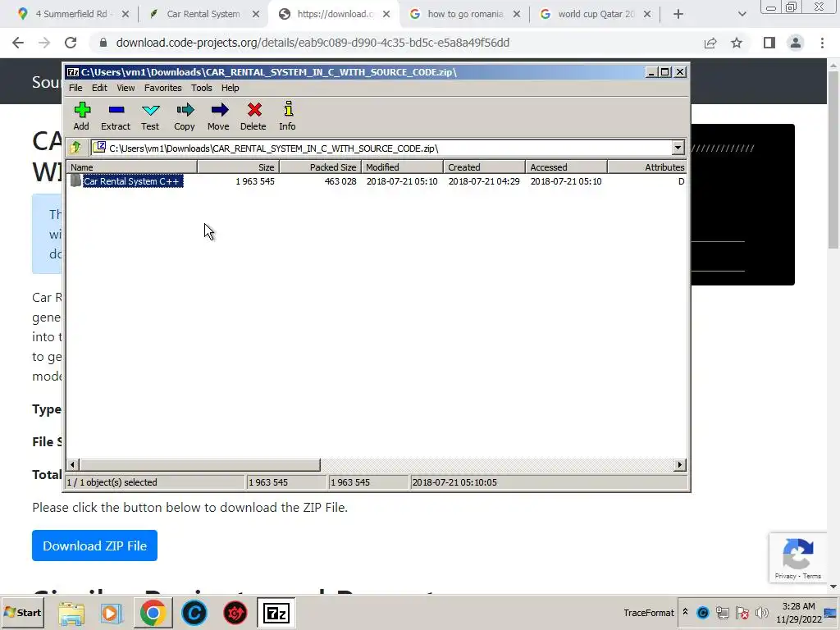Open the 7-Zip Edit menu
840x630 pixels.
pos(99,88)
